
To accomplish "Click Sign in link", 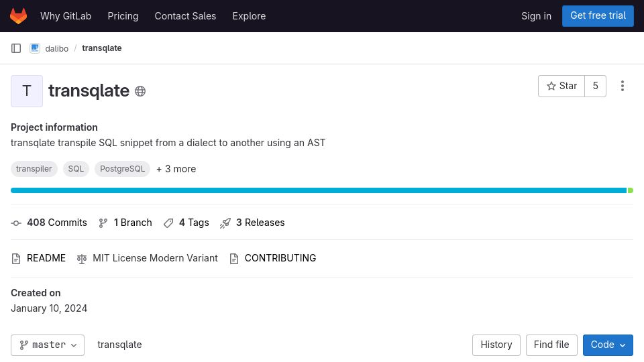I will (x=536, y=16).
